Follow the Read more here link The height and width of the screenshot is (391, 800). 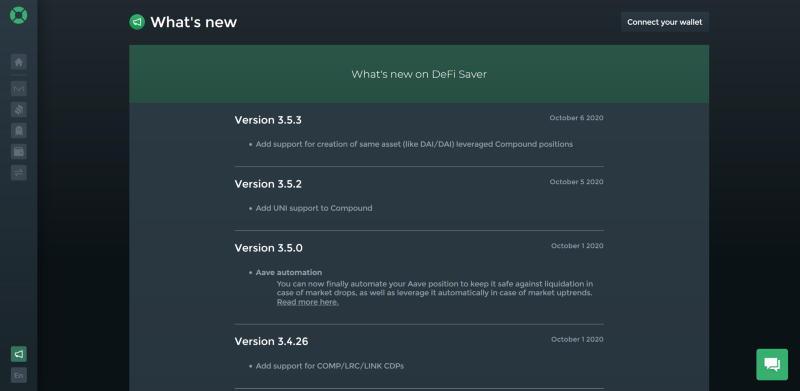[x=308, y=302]
